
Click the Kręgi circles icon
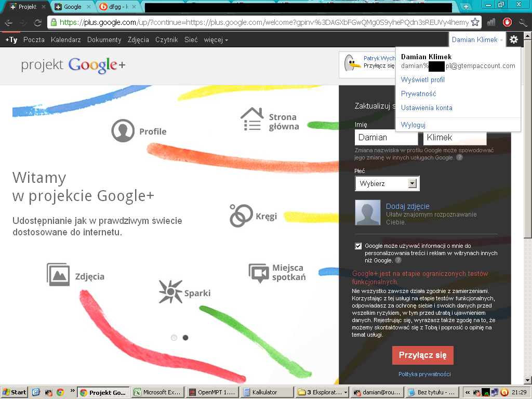coord(241,216)
